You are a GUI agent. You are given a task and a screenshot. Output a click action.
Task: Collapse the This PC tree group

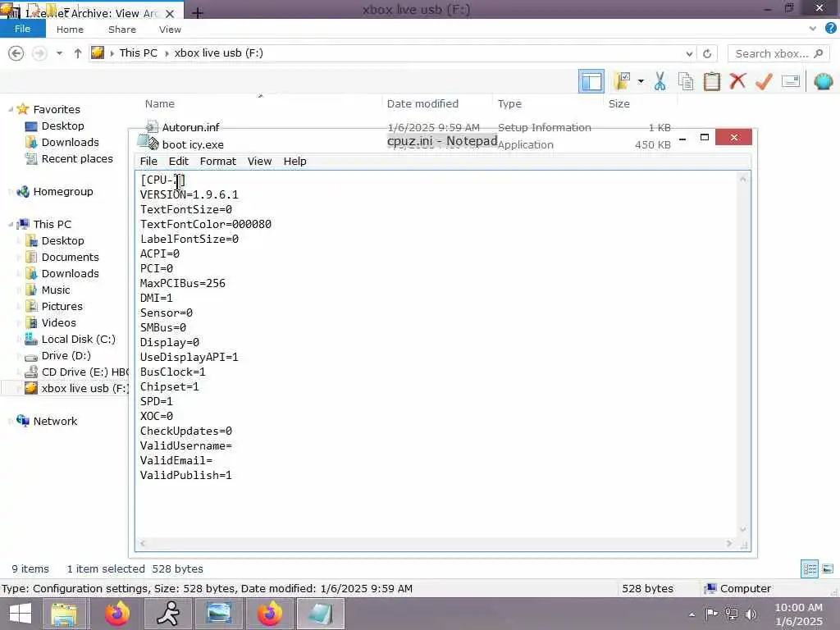tap(11, 225)
